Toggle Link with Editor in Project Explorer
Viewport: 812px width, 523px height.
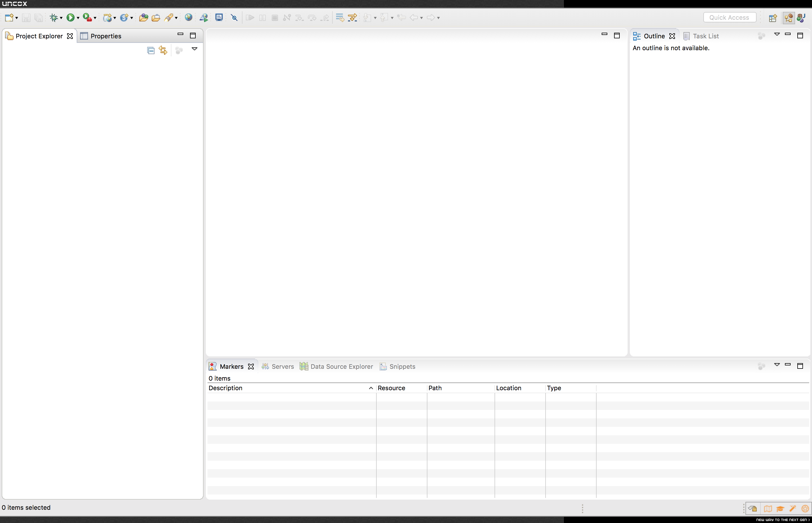coord(163,50)
